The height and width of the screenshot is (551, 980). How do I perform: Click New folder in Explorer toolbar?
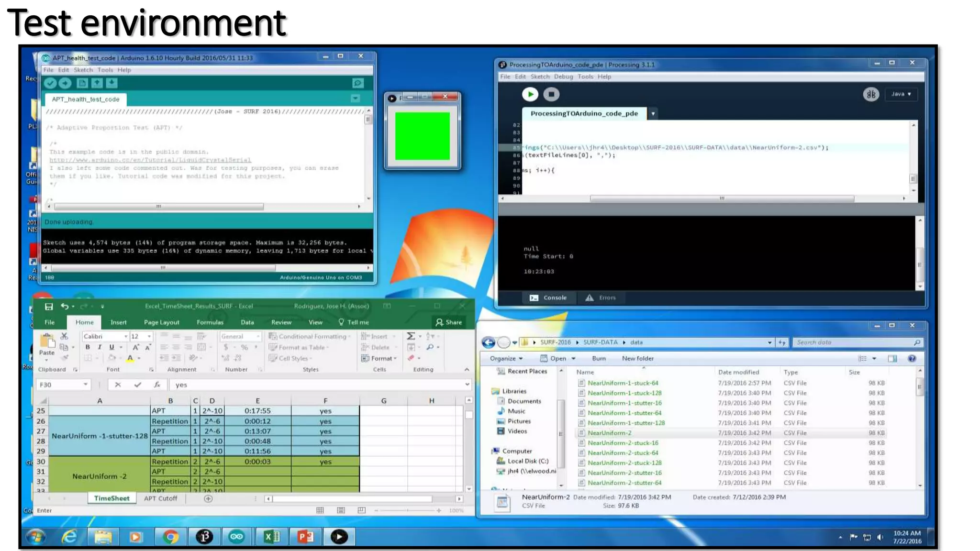click(x=637, y=358)
